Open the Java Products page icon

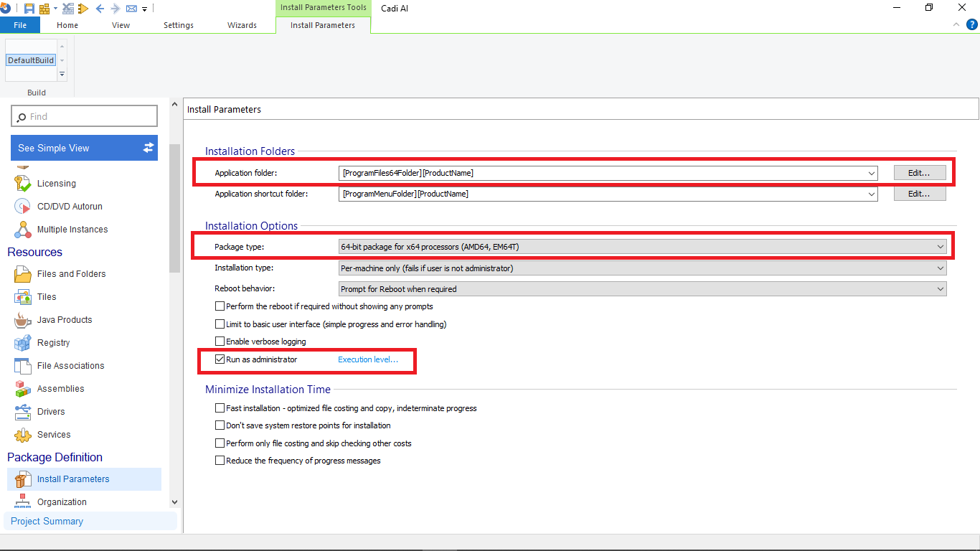click(23, 320)
